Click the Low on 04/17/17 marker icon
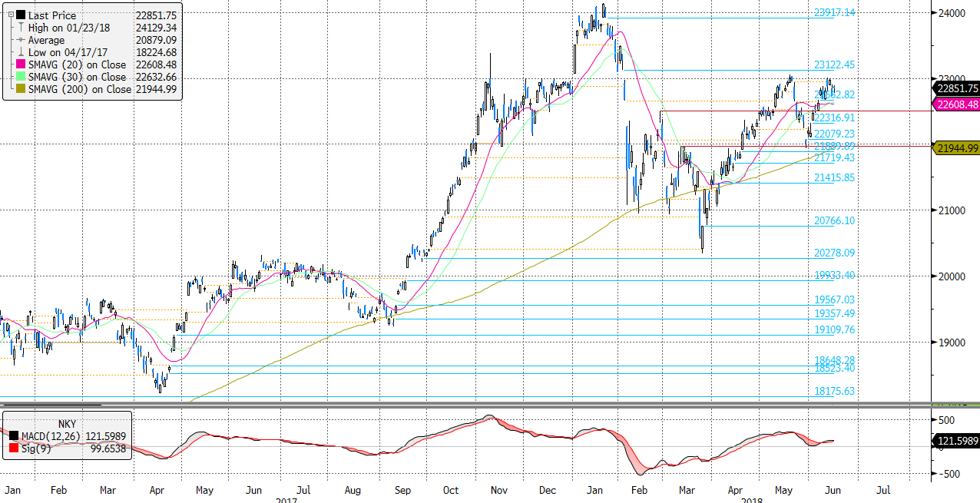The height and width of the screenshot is (503, 980). [19, 52]
